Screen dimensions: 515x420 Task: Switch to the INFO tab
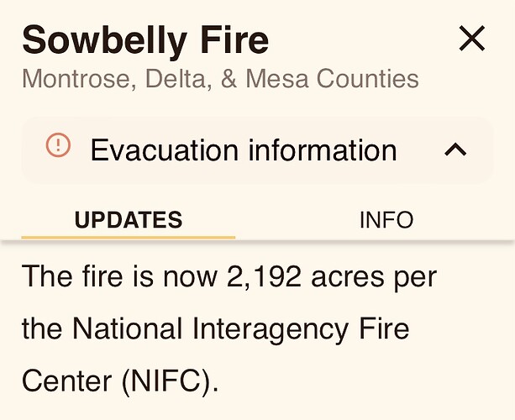(386, 220)
